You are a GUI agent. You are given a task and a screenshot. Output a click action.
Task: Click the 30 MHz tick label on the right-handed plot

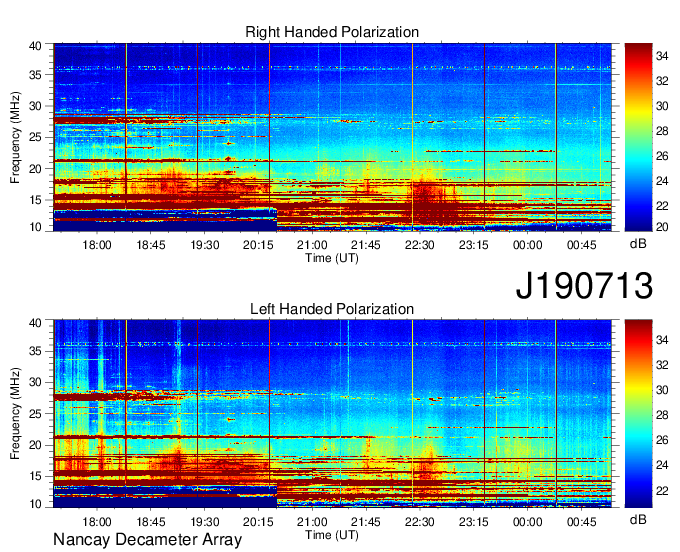(35, 106)
